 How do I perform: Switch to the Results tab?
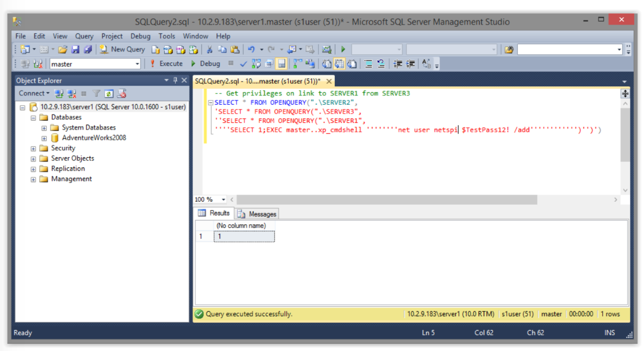tap(214, 213)
